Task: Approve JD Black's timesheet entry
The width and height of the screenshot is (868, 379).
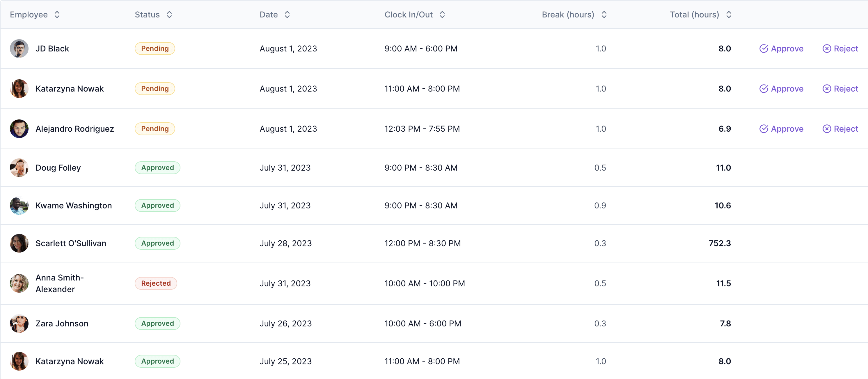Action: click(x=781, y=49)
